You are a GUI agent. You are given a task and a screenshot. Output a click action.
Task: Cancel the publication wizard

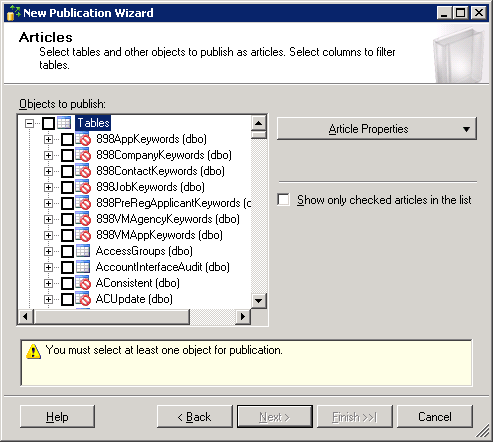coord(435,417)
